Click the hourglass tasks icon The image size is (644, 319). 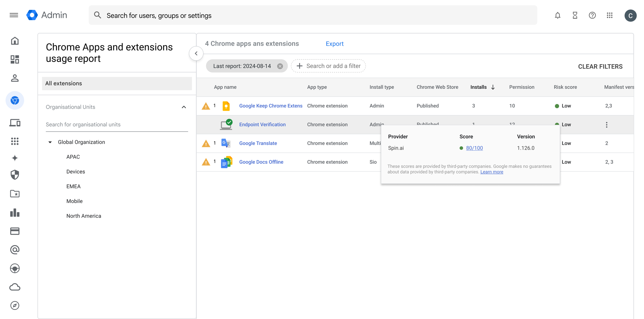(575, 15)
